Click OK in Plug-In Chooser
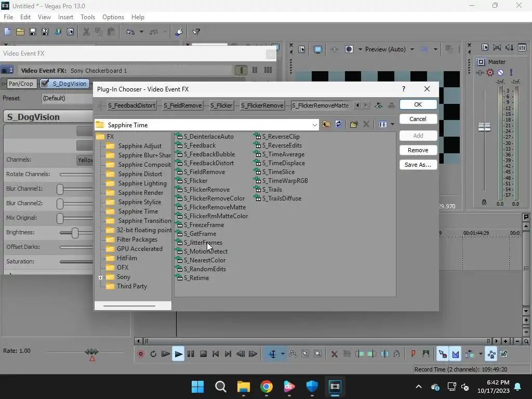The height and width of the screenshot is (399, 532). 418,104
